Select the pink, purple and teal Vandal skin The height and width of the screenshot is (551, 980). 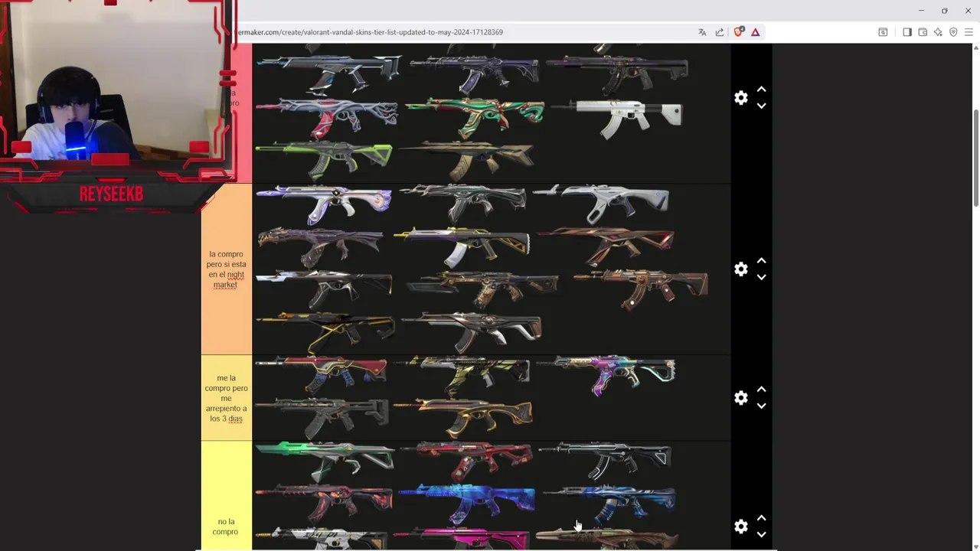(x=606, y=375)
